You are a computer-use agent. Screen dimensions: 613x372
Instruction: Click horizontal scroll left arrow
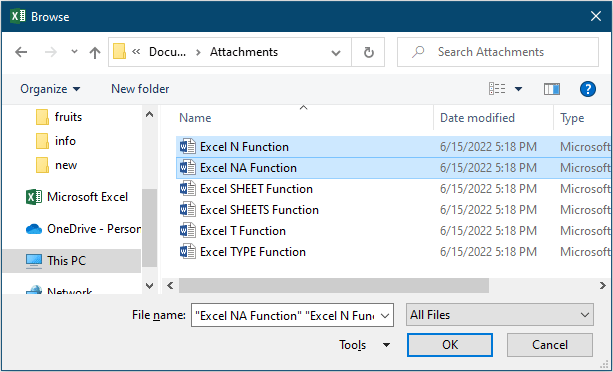170,286
